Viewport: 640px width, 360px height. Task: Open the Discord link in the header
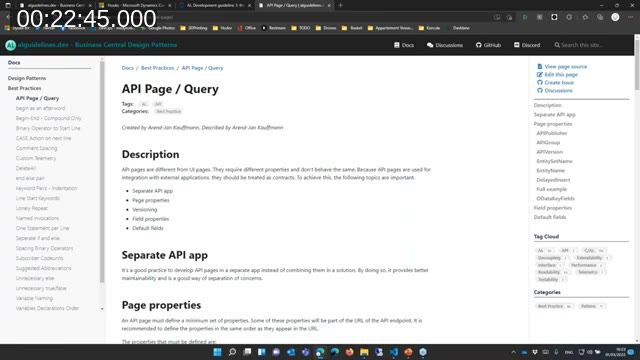(x=527, y=45)
